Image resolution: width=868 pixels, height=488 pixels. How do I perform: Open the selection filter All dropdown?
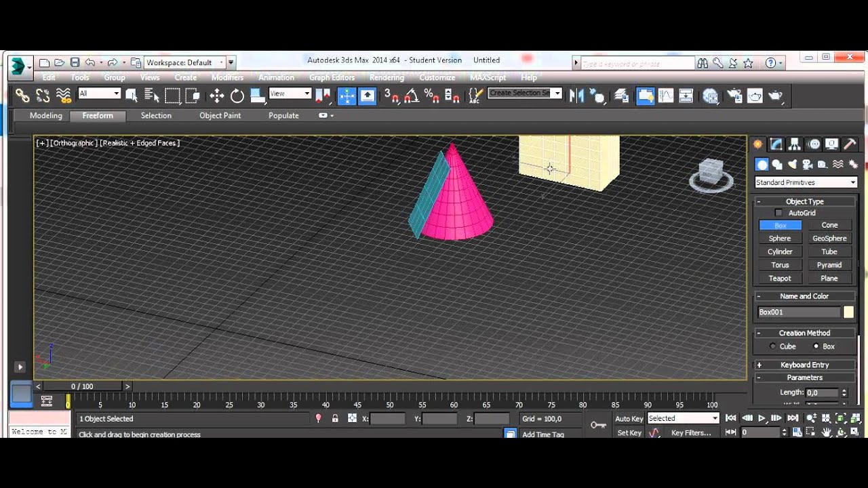(99, 94)
